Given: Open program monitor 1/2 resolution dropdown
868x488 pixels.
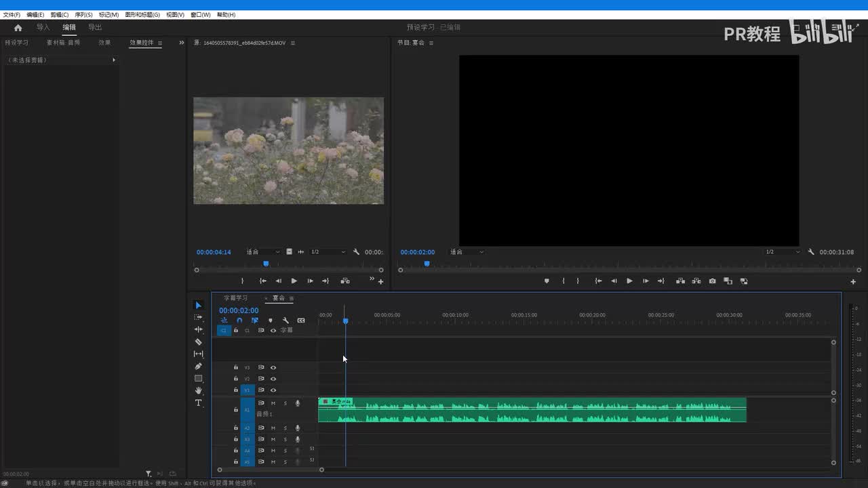Looking at the screenshot, I should click(x=782, y=252).
